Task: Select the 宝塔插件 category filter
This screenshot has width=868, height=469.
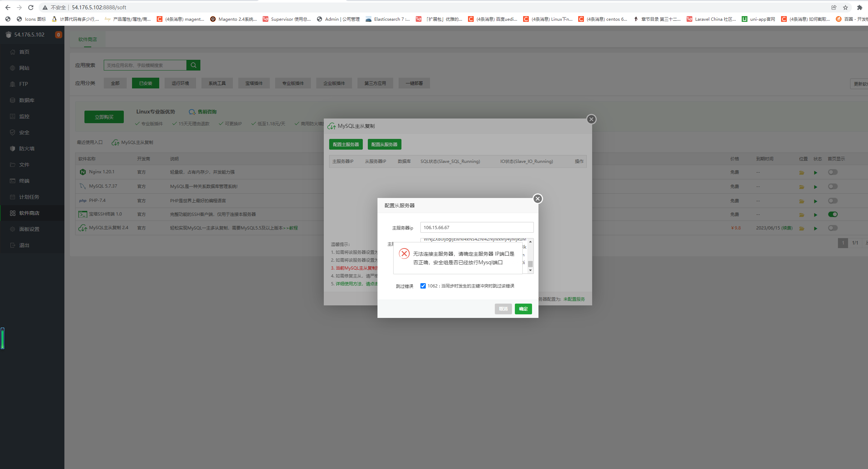Action: click(x=254, y=83)
